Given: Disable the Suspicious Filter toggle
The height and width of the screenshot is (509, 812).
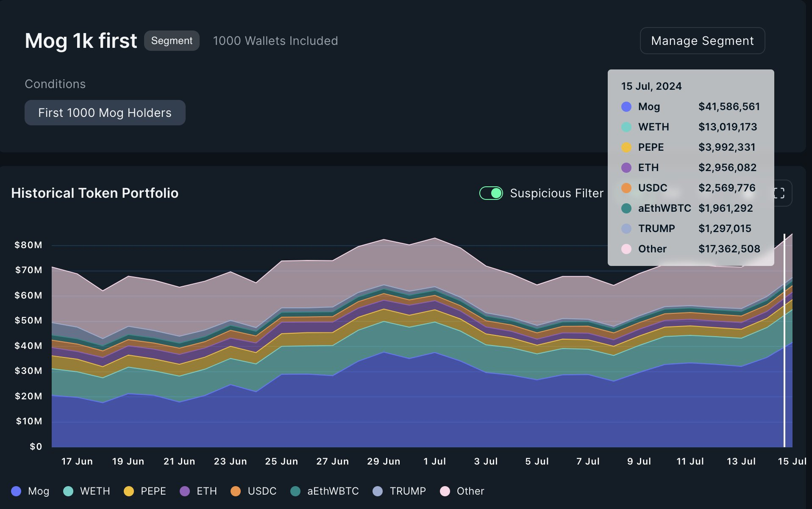Looking at the screenshot, I should pyautogui.click(x=491, y=193).
